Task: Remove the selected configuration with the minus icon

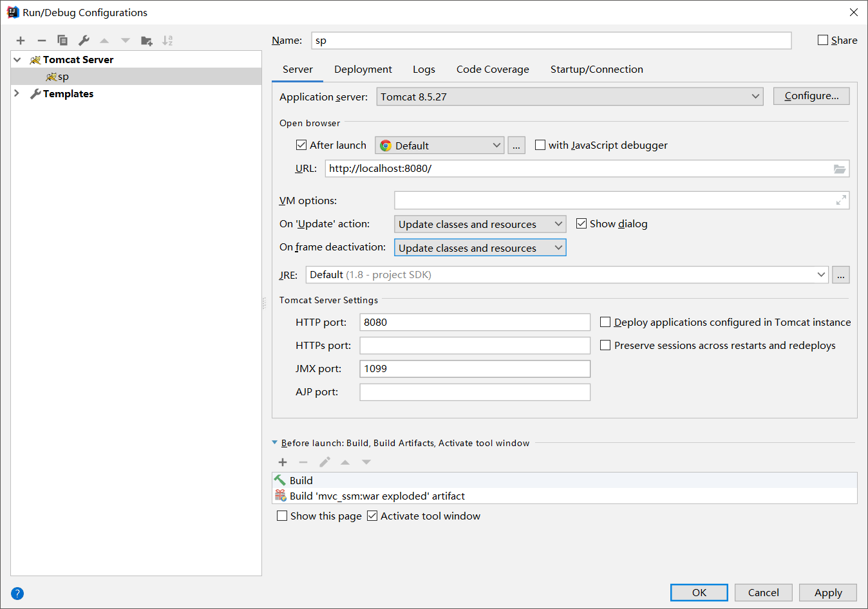Action: tap(42, 41)
